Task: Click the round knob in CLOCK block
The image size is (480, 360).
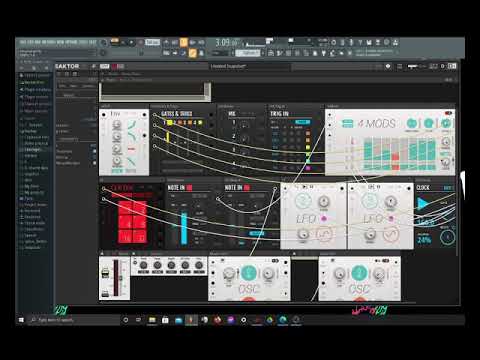Action: click(x=447, y=237)
